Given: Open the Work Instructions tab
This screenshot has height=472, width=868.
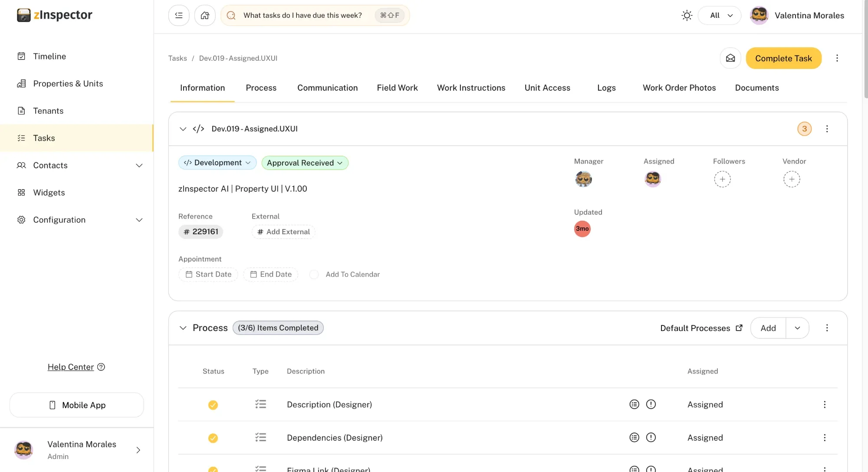Looking at the screenshot, I should click(471, 88).
